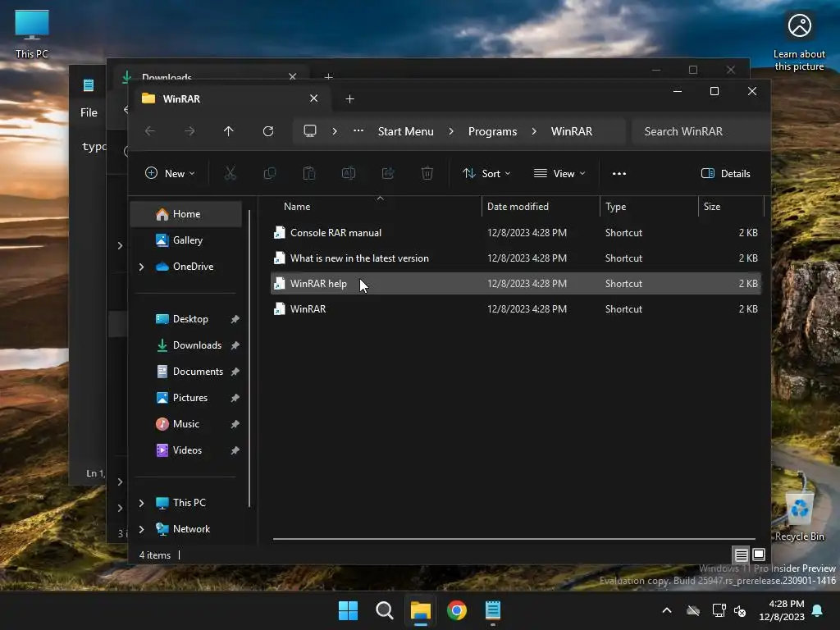Open the New dropdown menu
The height and width of the screenshot is (630, 840).
coord(171,174)
